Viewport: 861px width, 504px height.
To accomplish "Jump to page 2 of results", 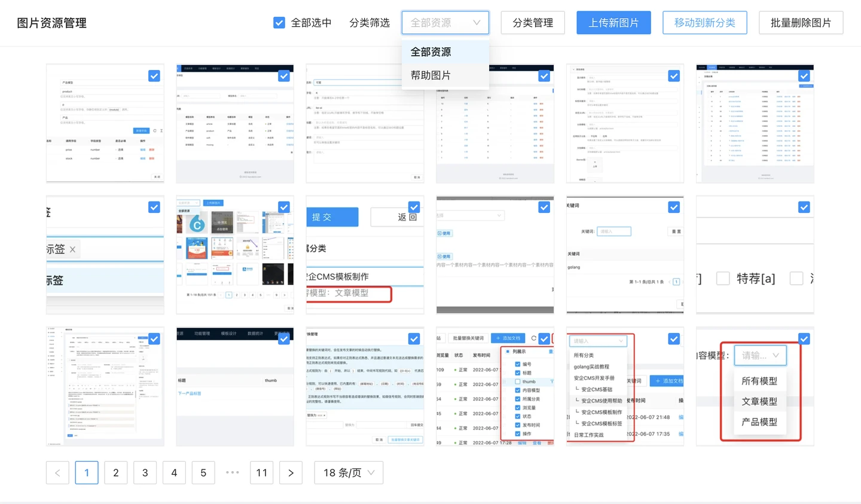I will click(115, 473).
